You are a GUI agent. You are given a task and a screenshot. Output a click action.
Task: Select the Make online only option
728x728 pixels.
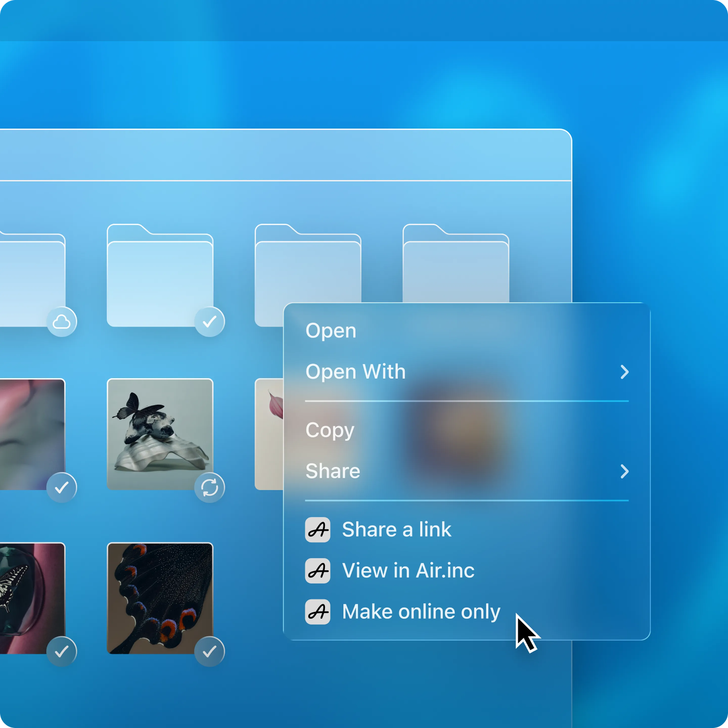tap(421, 611)
